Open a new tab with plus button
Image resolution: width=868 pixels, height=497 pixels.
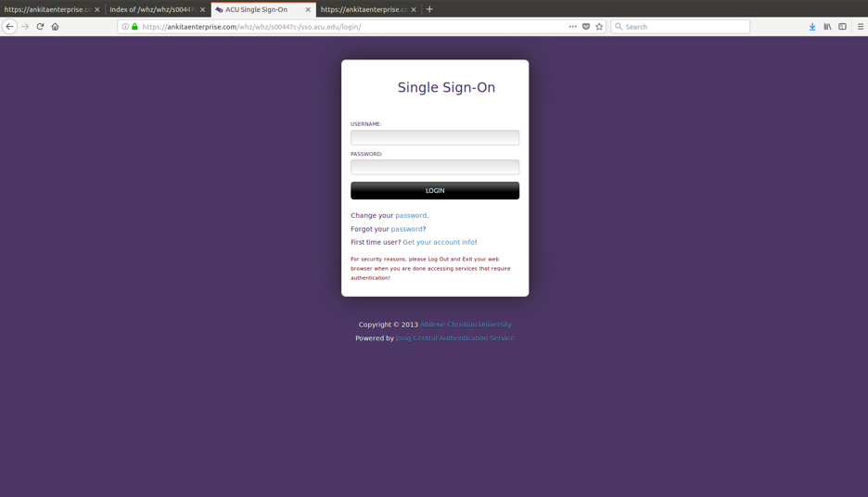(x=429, y=9)
